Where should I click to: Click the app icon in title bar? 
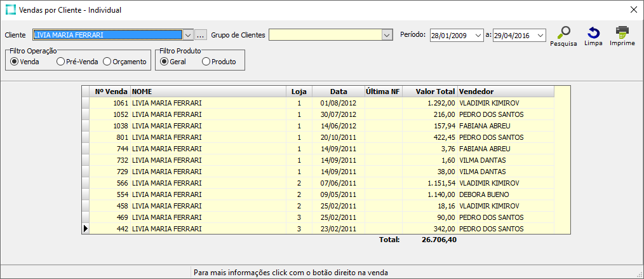tap(11, 10)
